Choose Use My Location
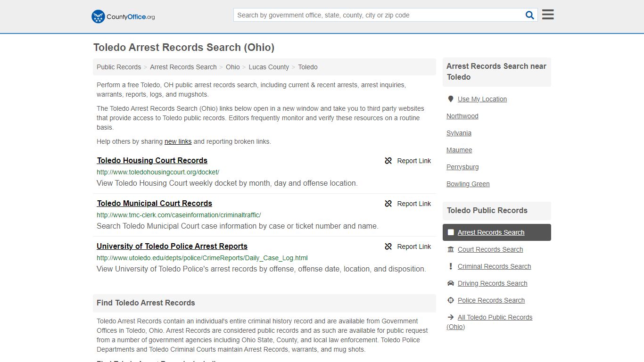This screenshot has height=362, width=644. click(x=482, y=99)
